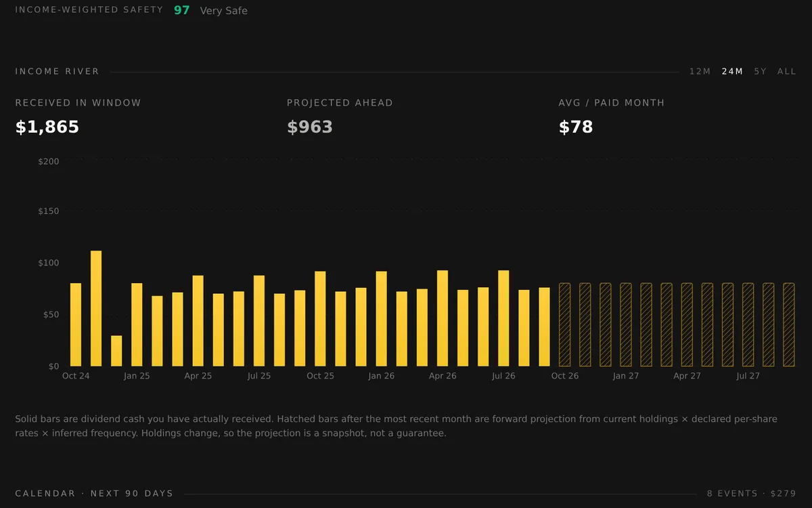
Task: Select the tallest solid bar in the chart
Action: 96,308
